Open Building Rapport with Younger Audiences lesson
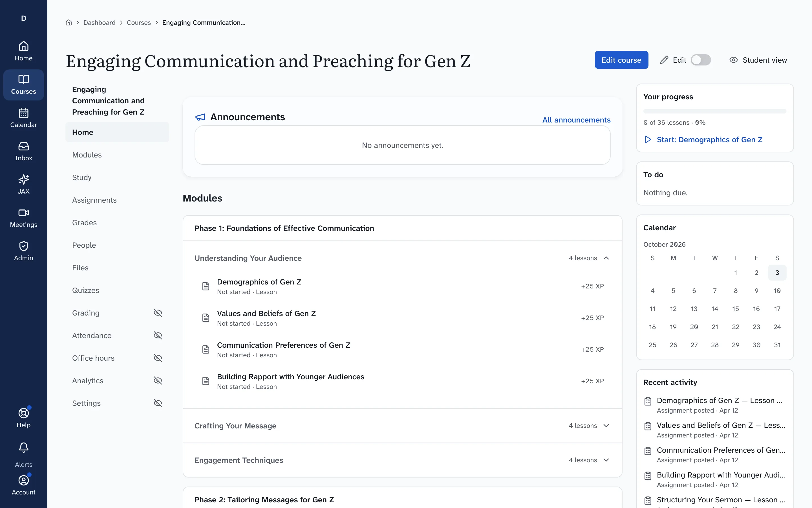 402,381
